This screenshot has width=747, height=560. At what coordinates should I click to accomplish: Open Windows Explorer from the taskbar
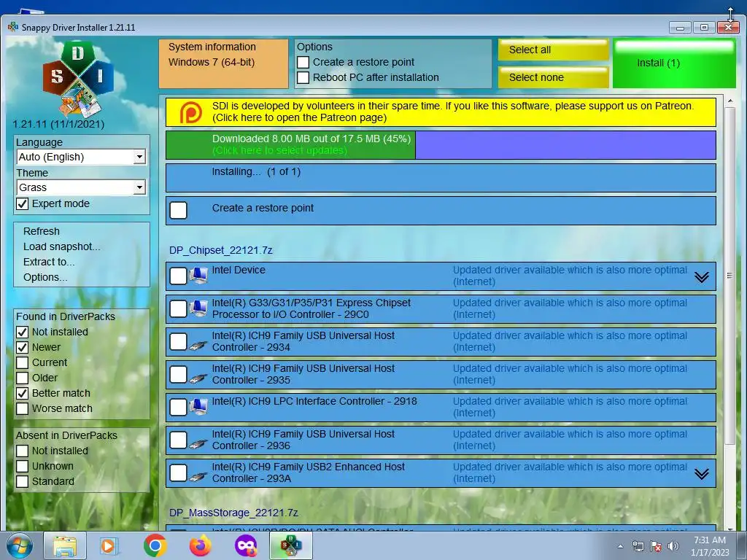[65, 545]
